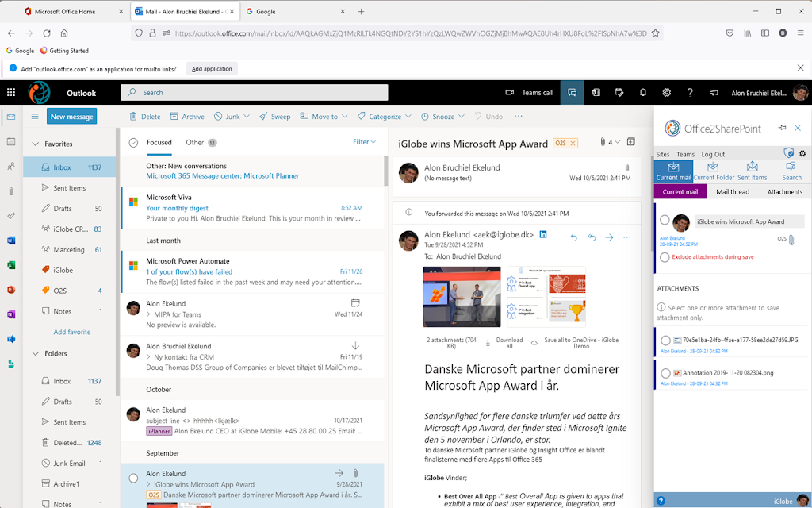This screenshot has width=812, height=508.
Task: Open the Teams menu in Office2SharePoint
Action: (x=685, y=155)
